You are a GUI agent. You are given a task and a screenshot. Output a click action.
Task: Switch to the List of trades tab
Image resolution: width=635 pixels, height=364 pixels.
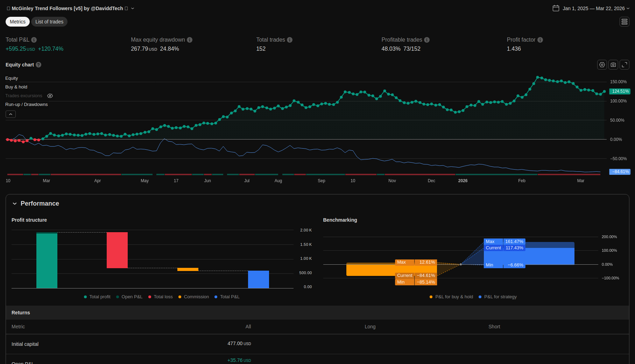click(49, 22)
